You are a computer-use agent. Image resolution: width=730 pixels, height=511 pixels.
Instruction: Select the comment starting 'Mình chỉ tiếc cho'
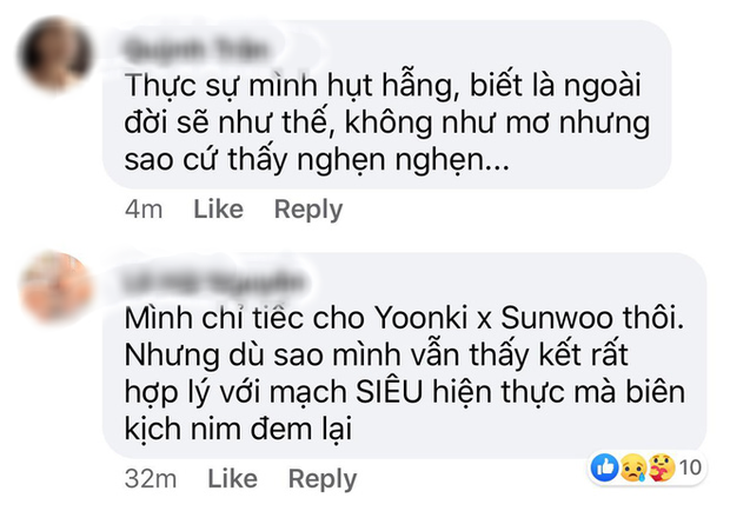[405, 356]
